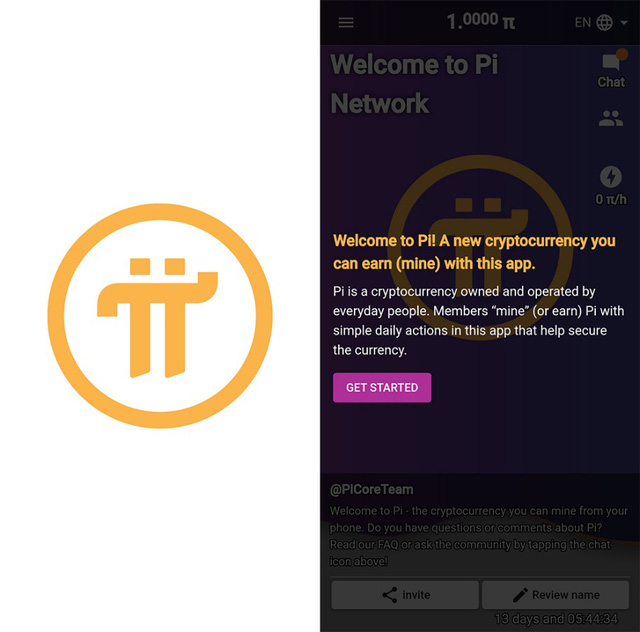
Task: Click the Review name button
Action: click(x=556, y=595)
